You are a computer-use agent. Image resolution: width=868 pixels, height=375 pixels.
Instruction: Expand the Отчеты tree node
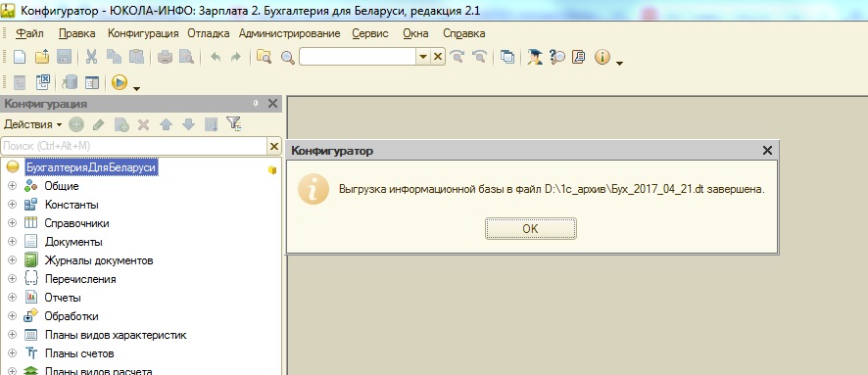pos(12,298)
